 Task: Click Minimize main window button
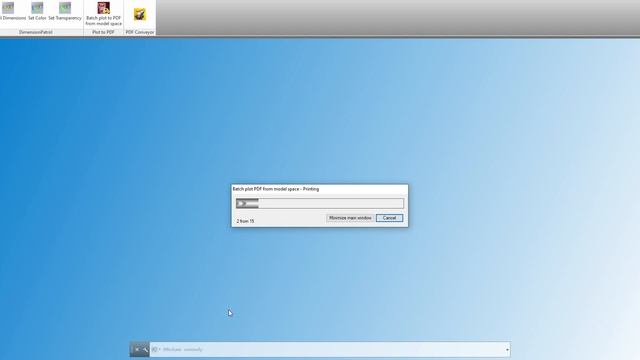[x=350, y=218]
